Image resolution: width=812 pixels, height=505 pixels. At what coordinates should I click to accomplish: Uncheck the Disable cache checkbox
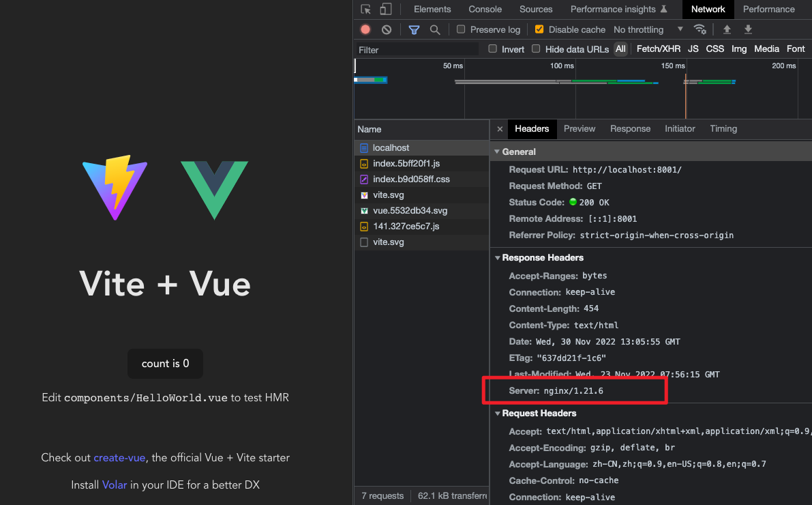coord(539,29)
